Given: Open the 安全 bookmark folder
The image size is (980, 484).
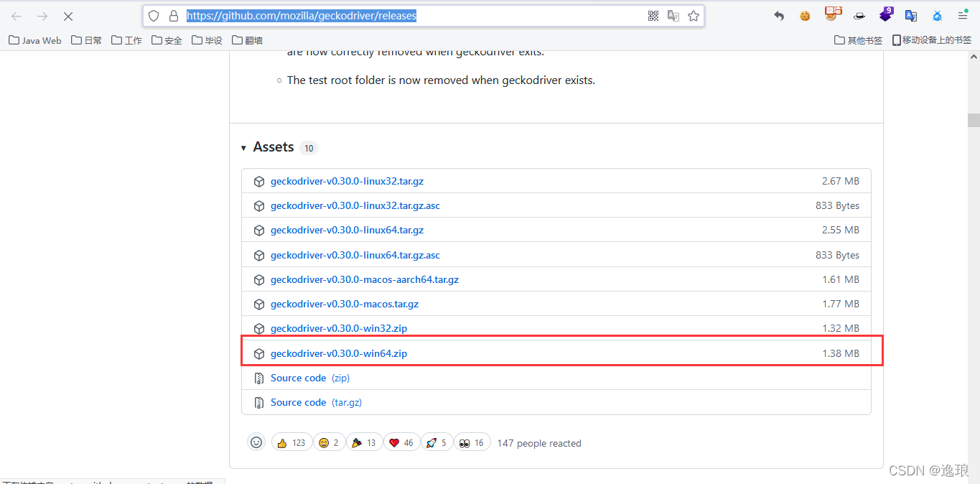Looking at the screenshot, I should tap(167, 40).
